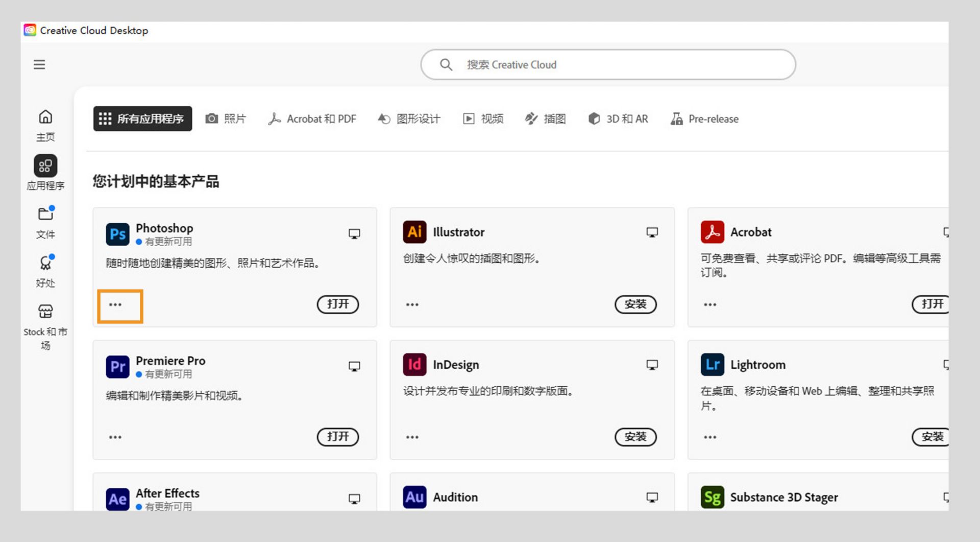
Task: Click the Acrobat app title
Action: coord(751,232)
